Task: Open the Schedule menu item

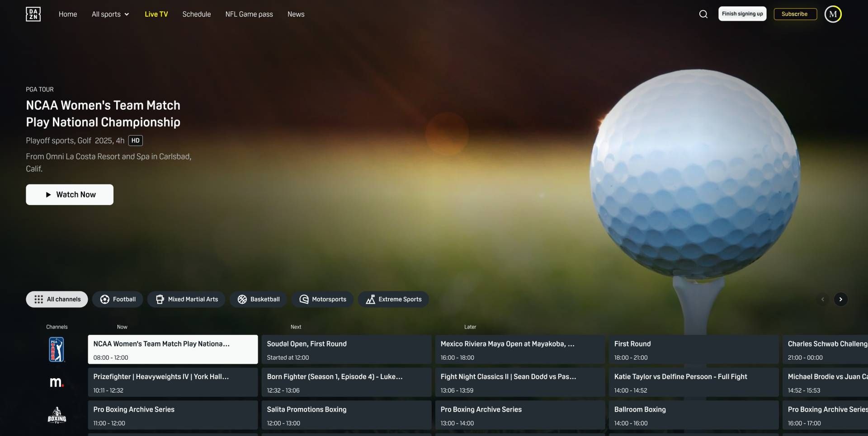Action: 196,14
